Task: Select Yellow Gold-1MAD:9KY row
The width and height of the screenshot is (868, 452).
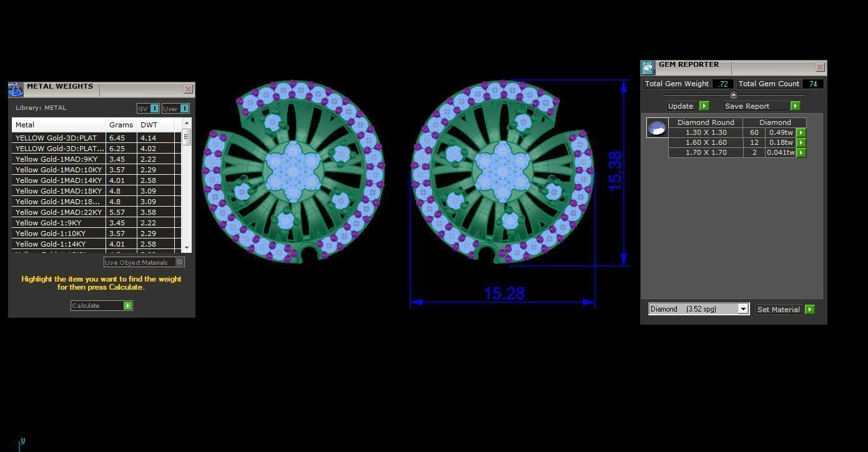Action: [96, 159]
